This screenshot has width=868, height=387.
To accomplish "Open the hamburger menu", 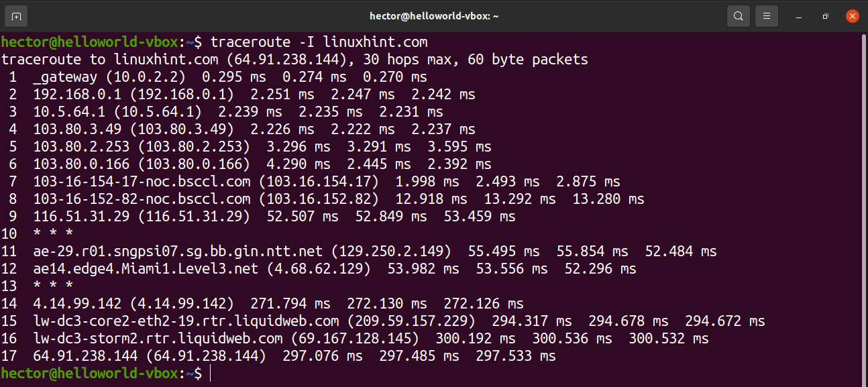I will point(767,16).
